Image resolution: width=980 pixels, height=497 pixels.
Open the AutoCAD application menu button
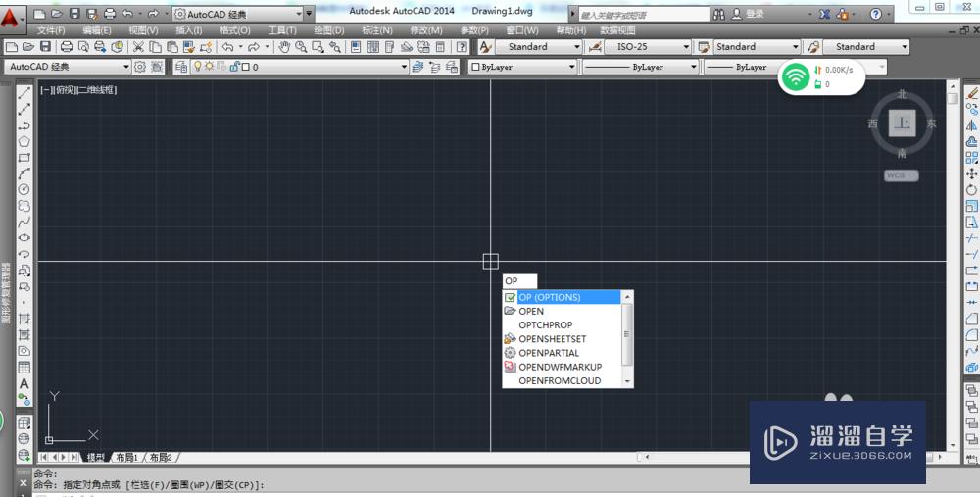pos(11,18)
